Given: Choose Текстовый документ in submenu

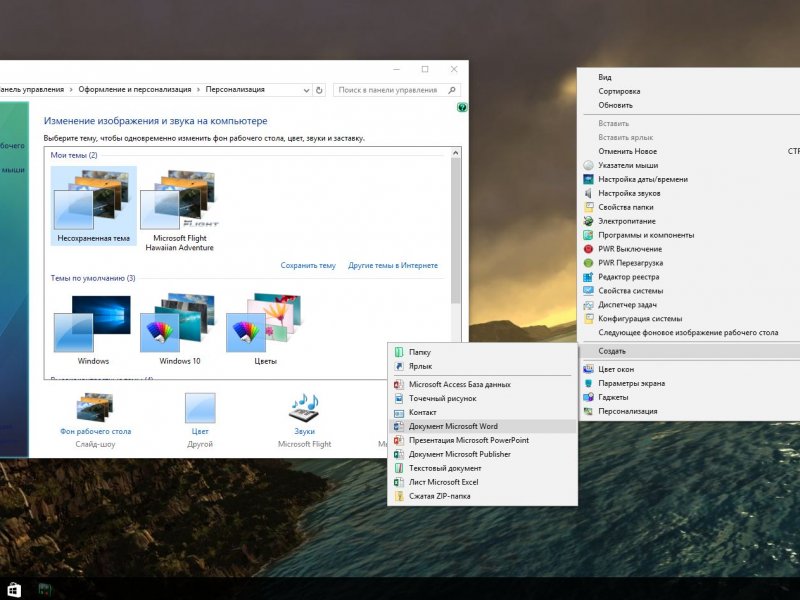Looking at the screenshot, I should coord(483,468).
